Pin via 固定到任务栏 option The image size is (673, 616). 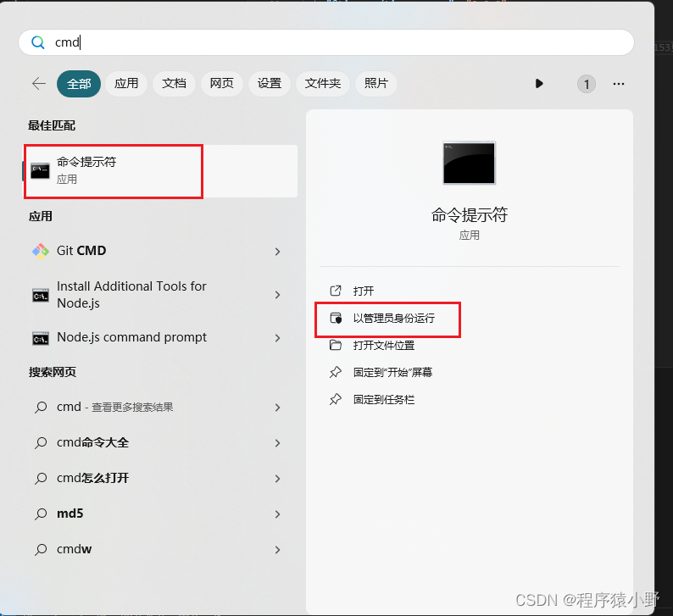pyautogui.click(x=383, y=399)
